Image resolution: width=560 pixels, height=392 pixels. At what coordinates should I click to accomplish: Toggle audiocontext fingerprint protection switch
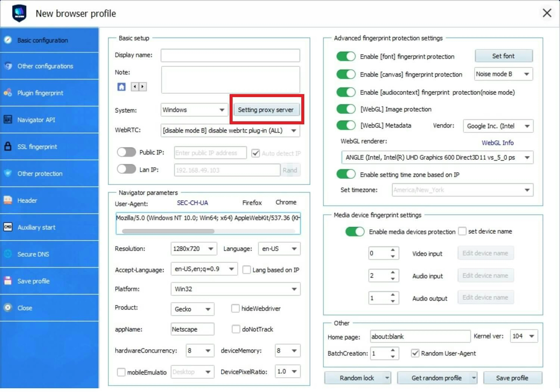point(346,92)
